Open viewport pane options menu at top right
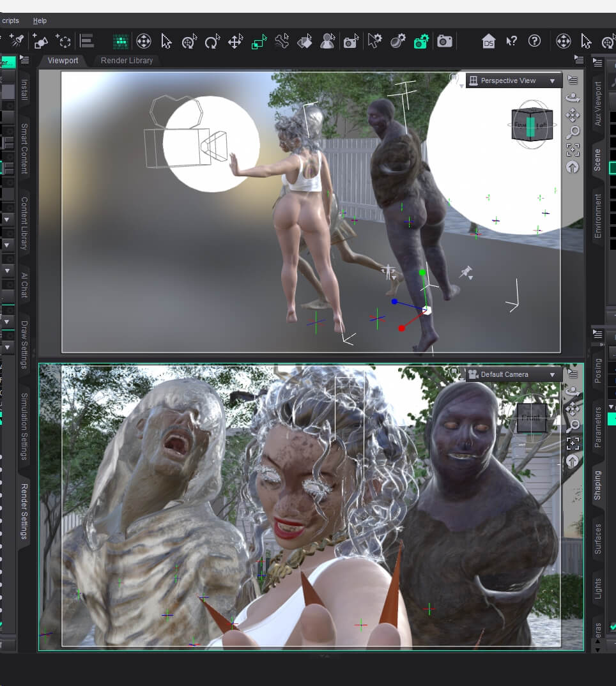This screenshot has height=686, width=616. pyautogui.click(x=579, y=60)
